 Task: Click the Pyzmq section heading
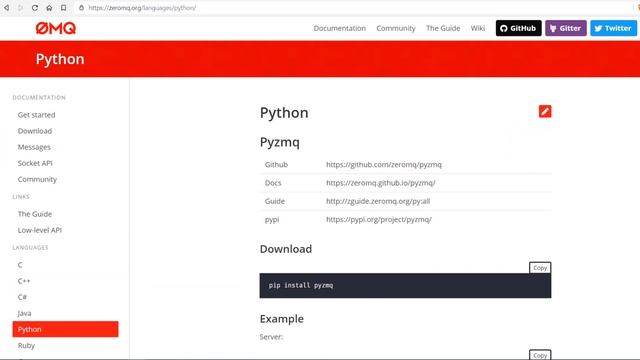click(x=280, y=142)
